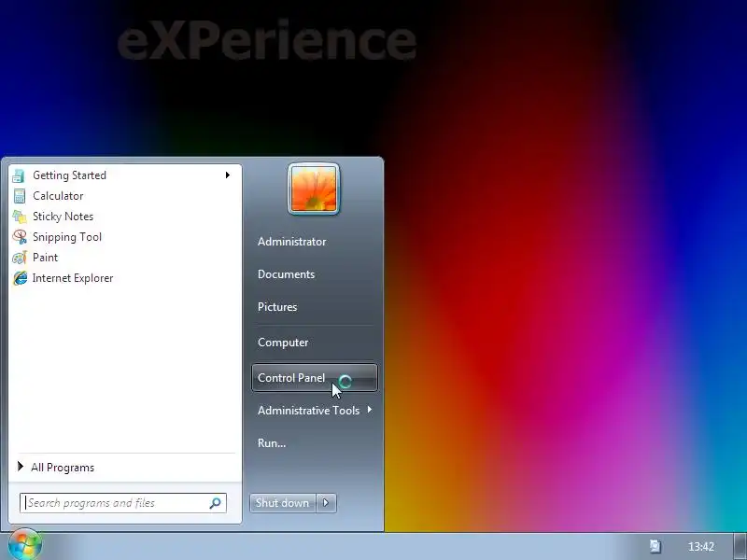Open Documents from the Start menu

(x=287, y=274)
